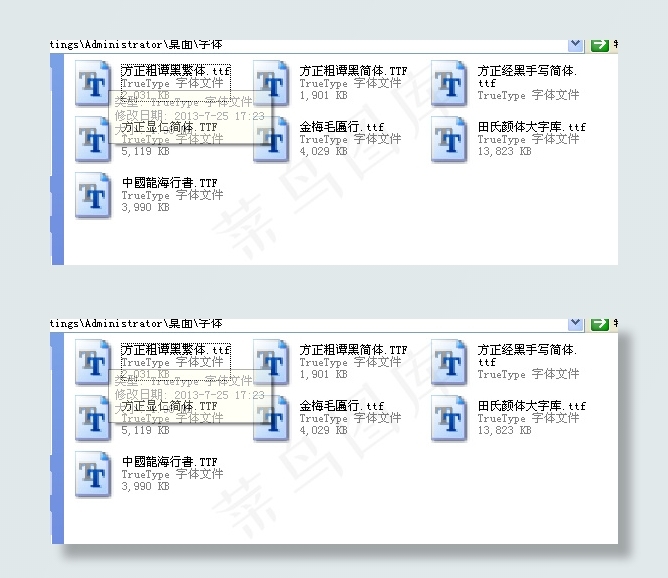Select 田氏颜体大字库.ttf font icon in lower window
Image resolution: width=668 pixels, height=578 pixels.
(449, 418)
